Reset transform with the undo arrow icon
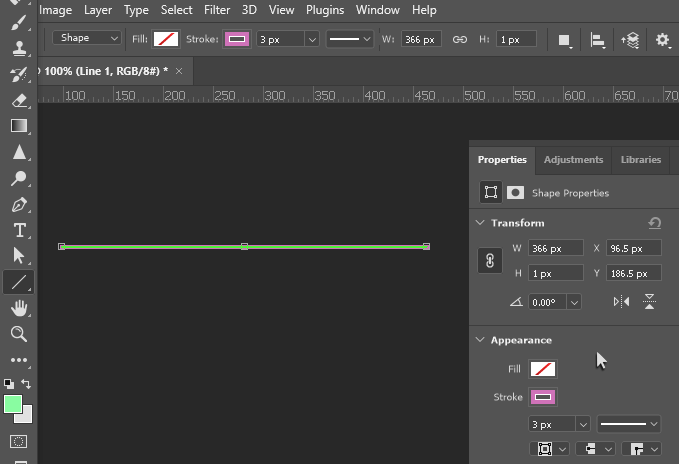Image resolution: width=679 pixels, height=464 pixels. pos(654,223)
